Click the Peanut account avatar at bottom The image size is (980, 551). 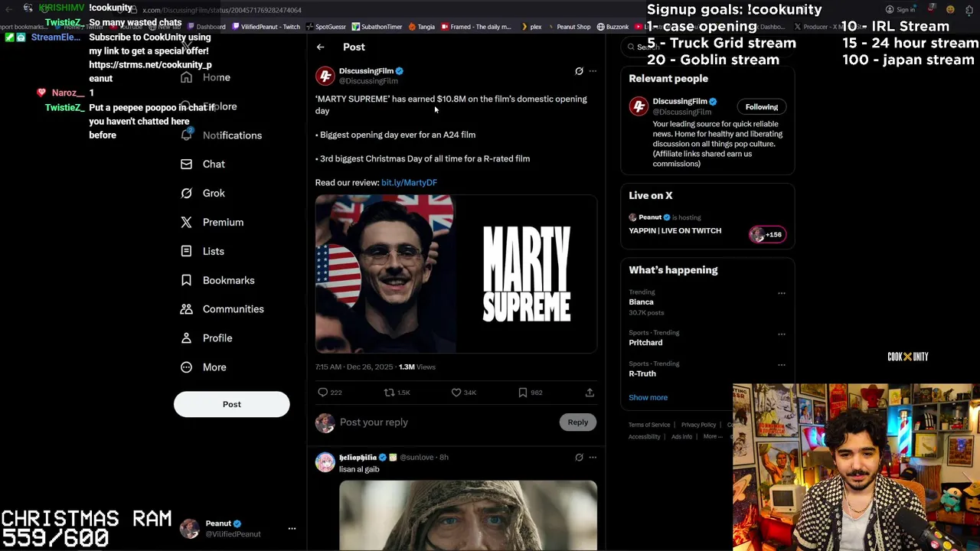pos(189,529)
